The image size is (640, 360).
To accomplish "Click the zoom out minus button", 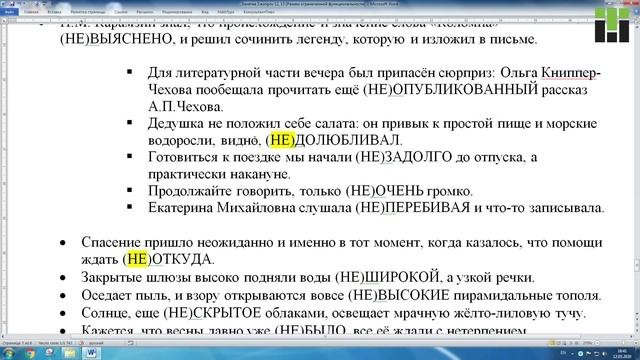I will coord(597,343).
